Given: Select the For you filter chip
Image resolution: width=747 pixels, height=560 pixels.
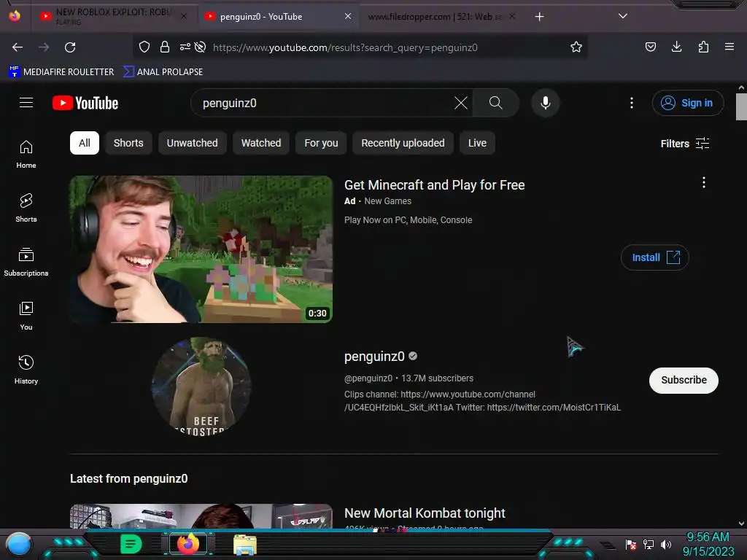Looking at the screenshot, I should (321, 143).
